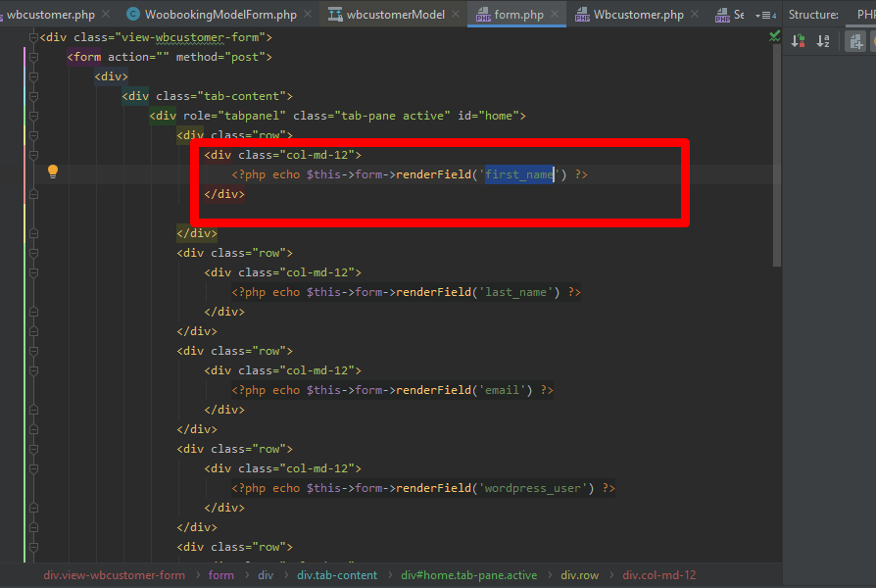
Task: Toggle the Show Included Files structure button
Action: [855, 41]
